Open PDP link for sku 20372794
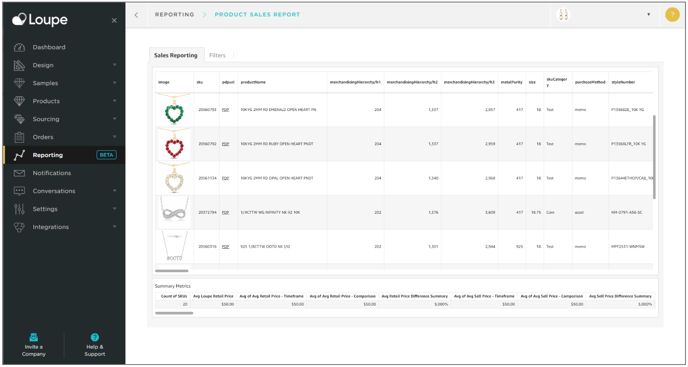This screenshot has width=688, height=367. point(226,212)
